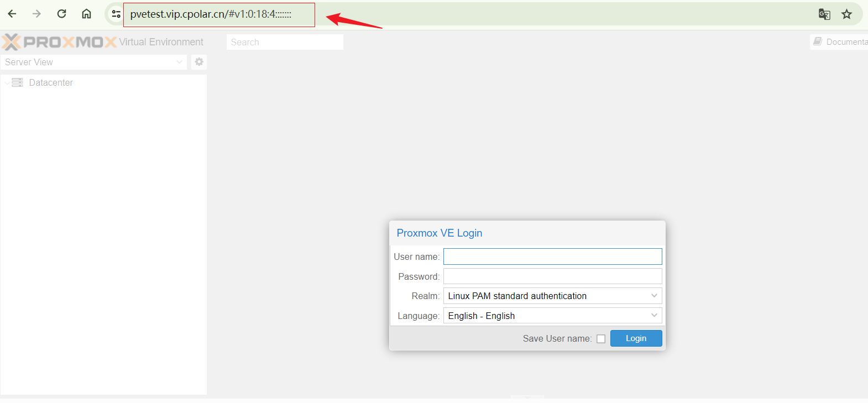Click the Proxmox VE Login title
The width and height of the screenshot is (868, 403).
440,233
